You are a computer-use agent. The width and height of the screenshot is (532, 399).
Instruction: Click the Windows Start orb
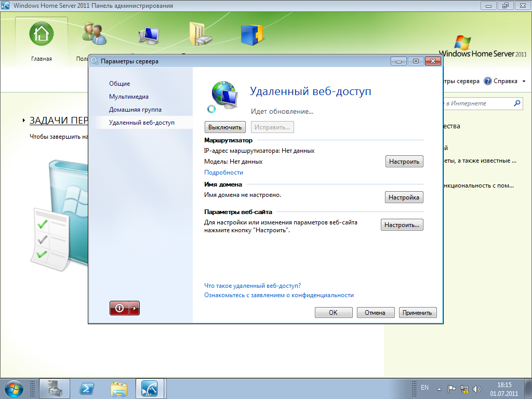[x=14, y=389]
